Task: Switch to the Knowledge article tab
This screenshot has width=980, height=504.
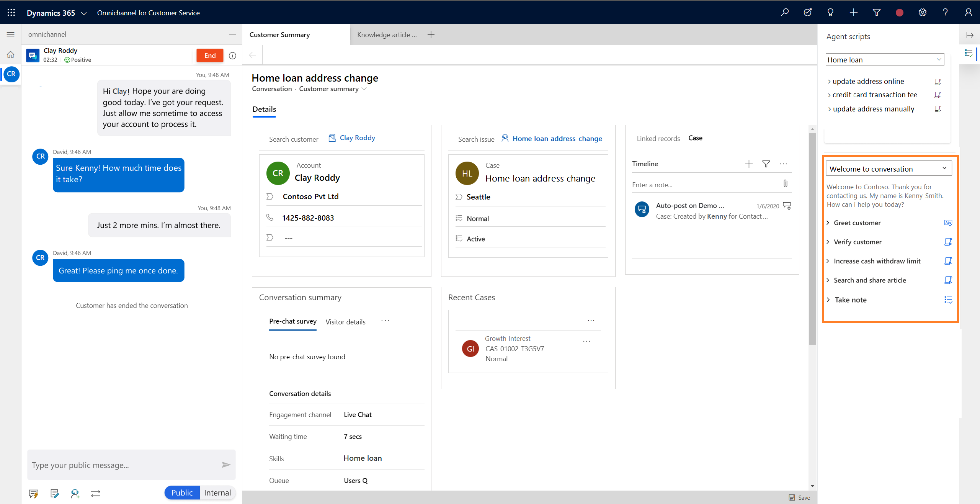Action: 385,35
